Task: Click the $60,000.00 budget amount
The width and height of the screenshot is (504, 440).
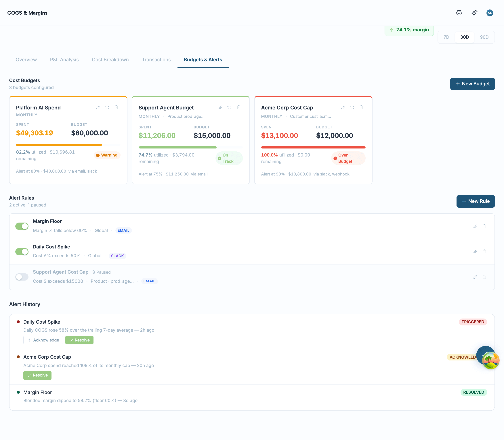Action: click(89, 133)
